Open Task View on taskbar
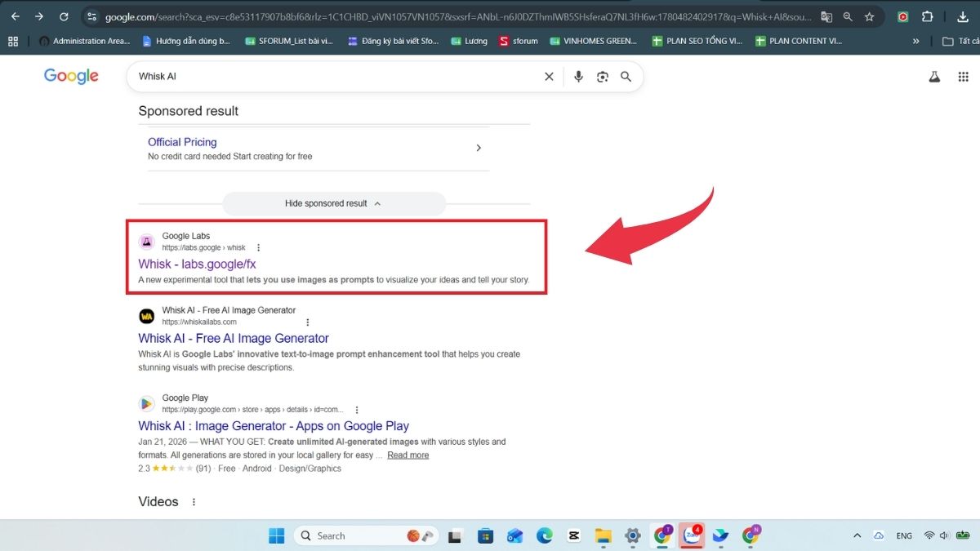Image resolution: width=980 pixels, height=551 pixels. click(456, 535)
